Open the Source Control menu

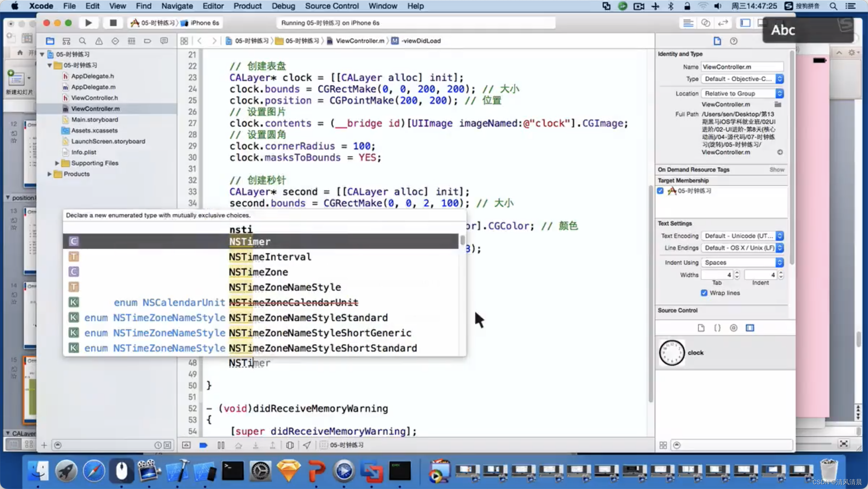[332, 6]
